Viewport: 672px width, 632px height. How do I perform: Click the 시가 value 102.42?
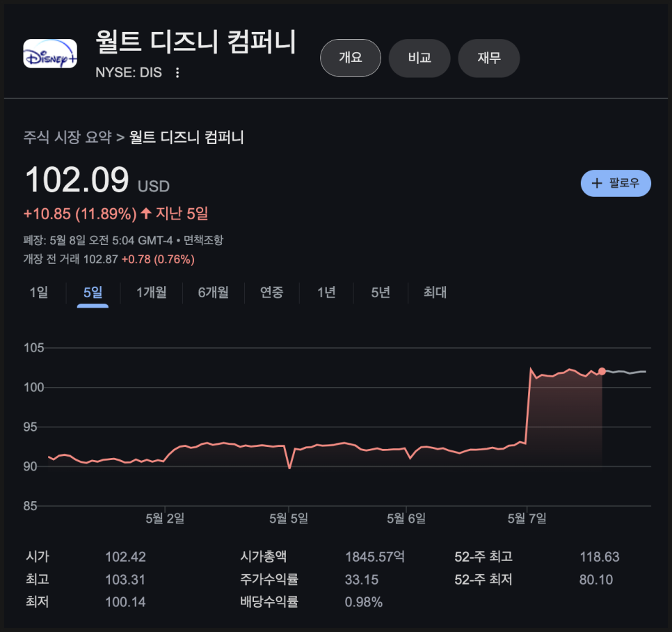click(126, 557)
